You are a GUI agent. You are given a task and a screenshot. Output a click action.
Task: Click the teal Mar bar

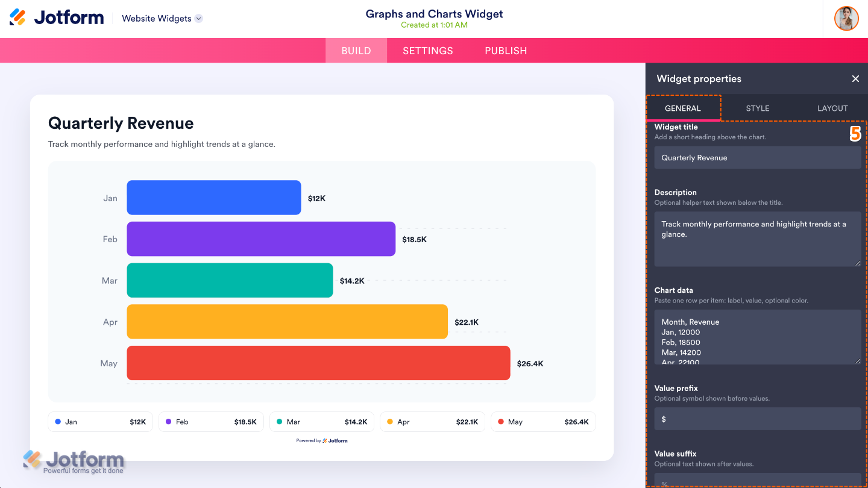(230, 280)
